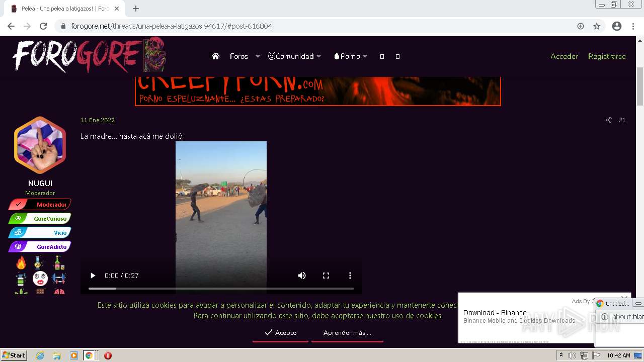The height and width of the screenshot is (362, 644).
Task: Open the Chrome three-dot menu
Action: tap(633, 26)
